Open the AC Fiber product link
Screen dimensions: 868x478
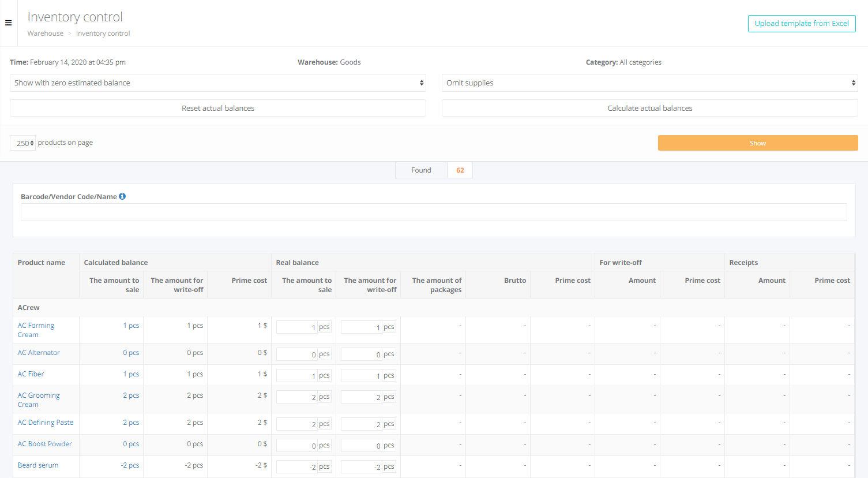click(31, 374)
